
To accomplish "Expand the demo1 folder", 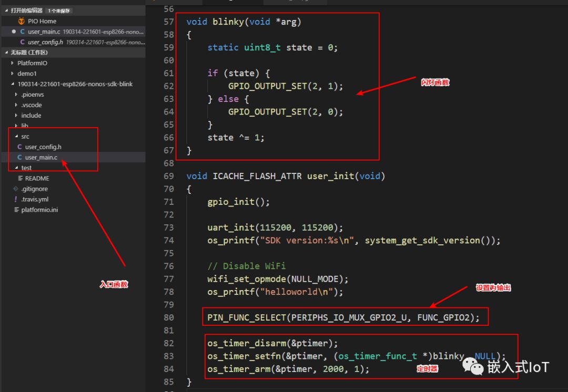I will coord(27,74).
